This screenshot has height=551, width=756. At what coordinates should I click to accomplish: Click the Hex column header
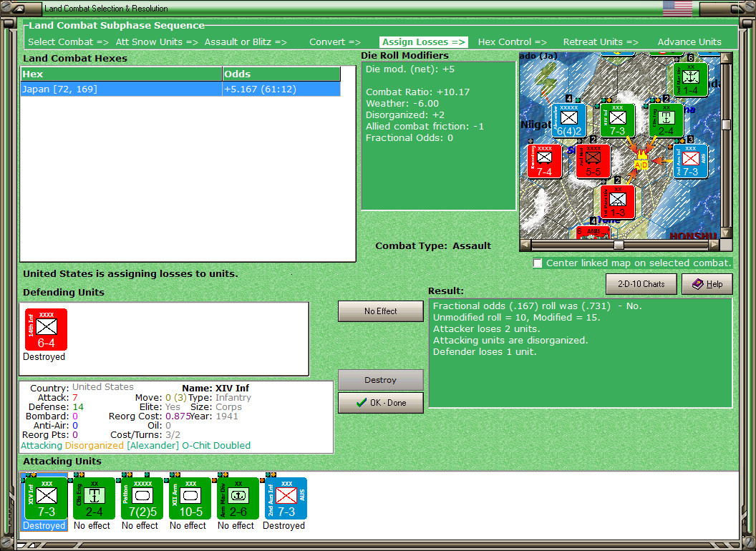(121, 74)
